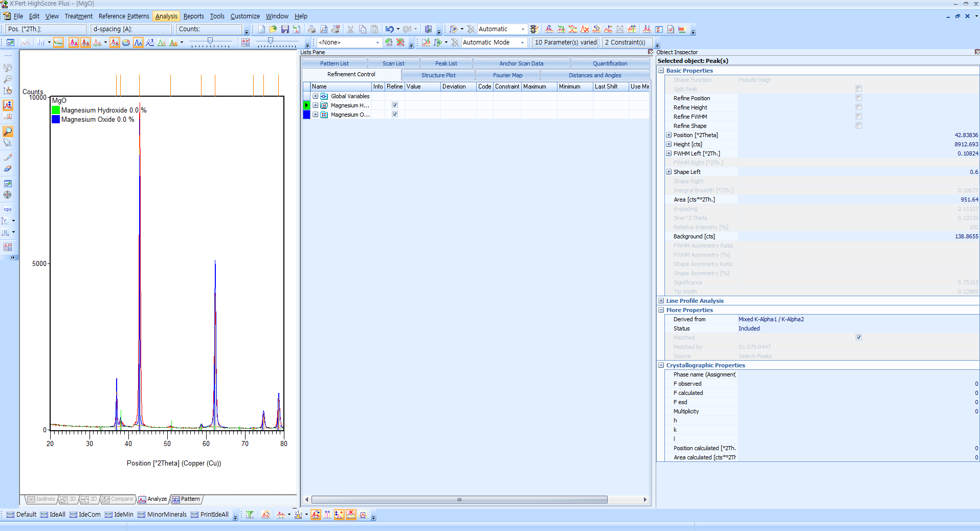Click the pie chart display icon

(126, 42)
